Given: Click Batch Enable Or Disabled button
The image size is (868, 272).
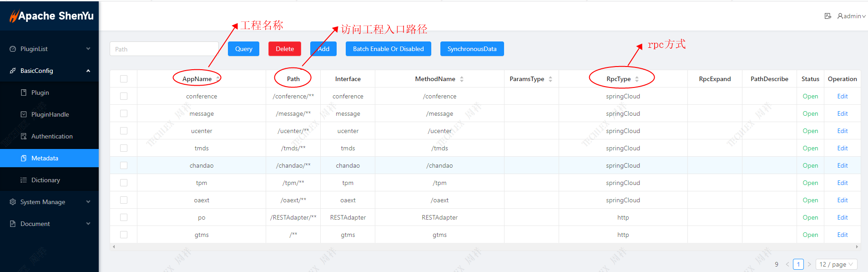Looking at the screenshot, I should (x=389, y=49).
